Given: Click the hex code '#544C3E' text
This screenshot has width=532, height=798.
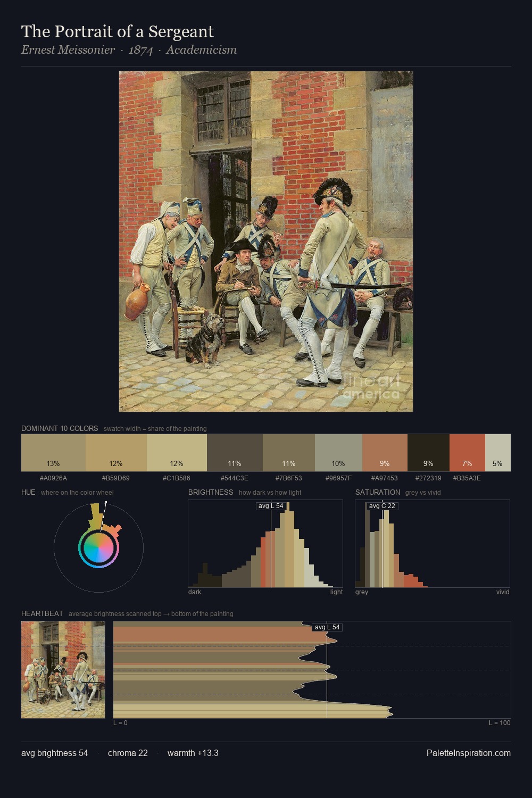Looking at the screenshot, I should click(235, 478).
